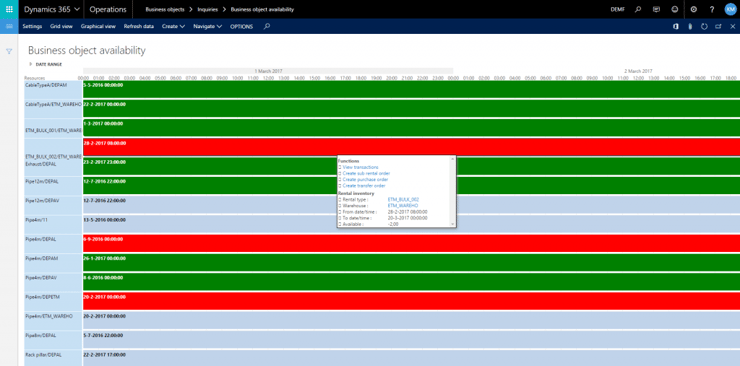Image resolution: width=740 pixels, height=366 pixels.
Task: Click the smiley feedback icon
Action: coord(674,9)
